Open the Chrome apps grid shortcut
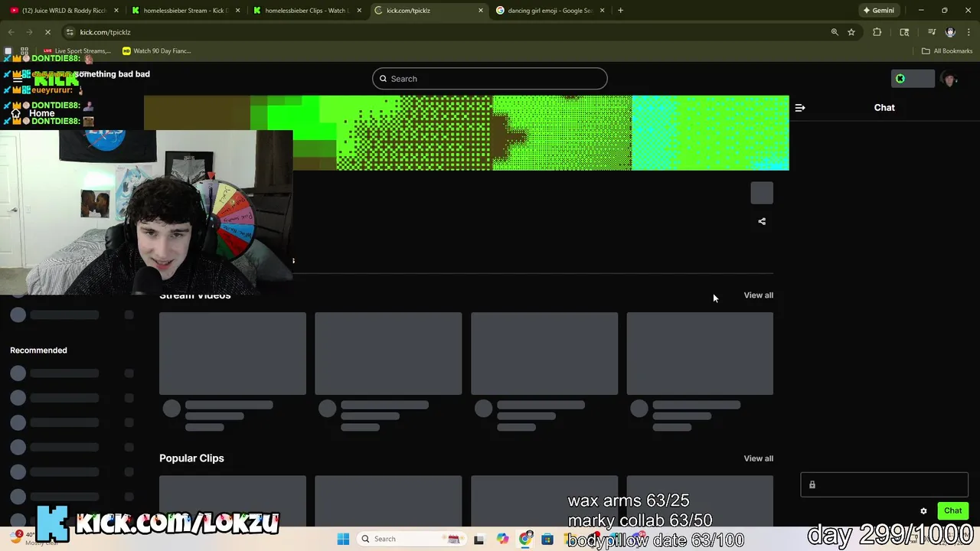This screenshot has width=980, height=551. coord(24,51)
